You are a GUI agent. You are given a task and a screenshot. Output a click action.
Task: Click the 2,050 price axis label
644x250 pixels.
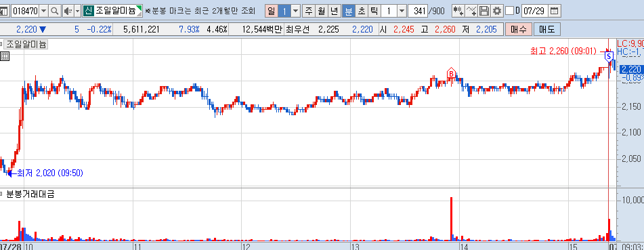[x=631, y=159]
